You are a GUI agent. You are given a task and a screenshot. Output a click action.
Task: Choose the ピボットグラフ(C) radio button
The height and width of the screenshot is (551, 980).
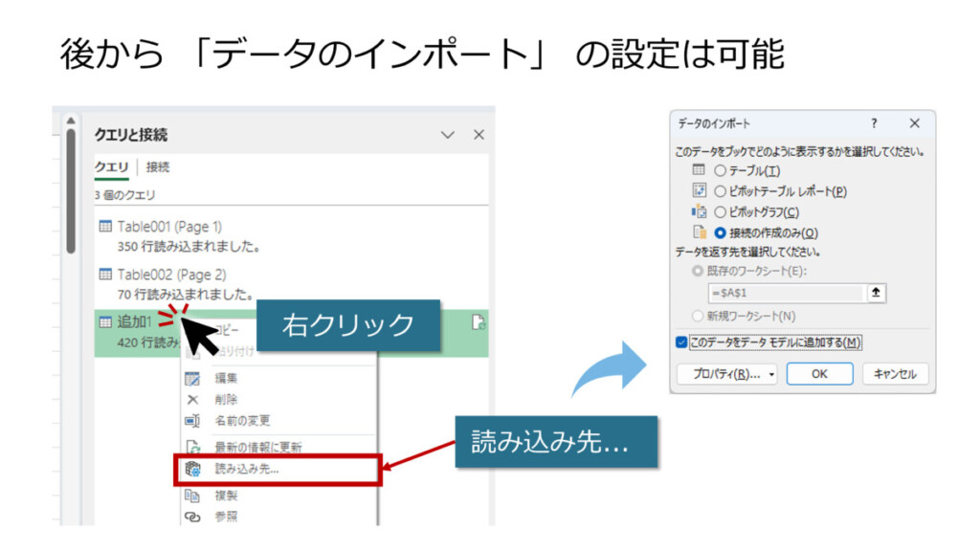pos(721,212)
